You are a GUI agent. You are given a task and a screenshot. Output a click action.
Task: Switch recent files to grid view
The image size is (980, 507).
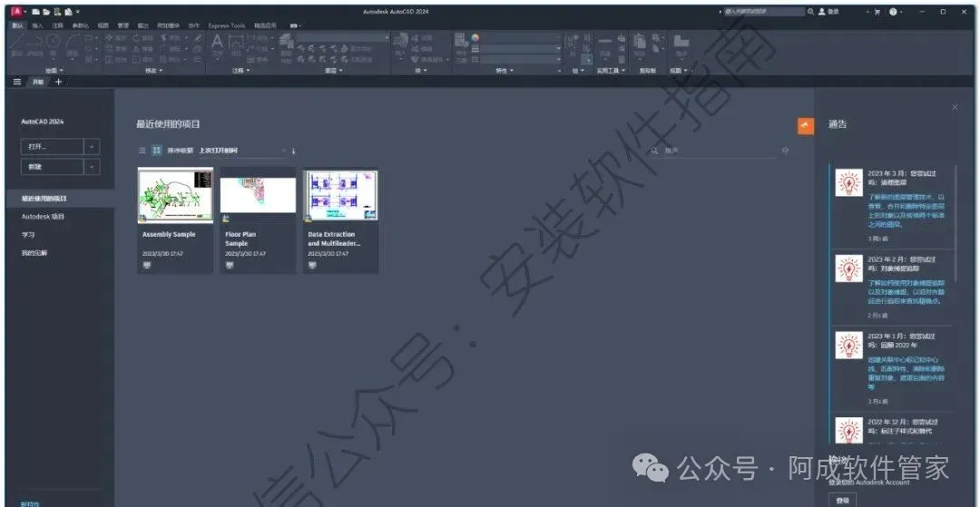[157, 151]
